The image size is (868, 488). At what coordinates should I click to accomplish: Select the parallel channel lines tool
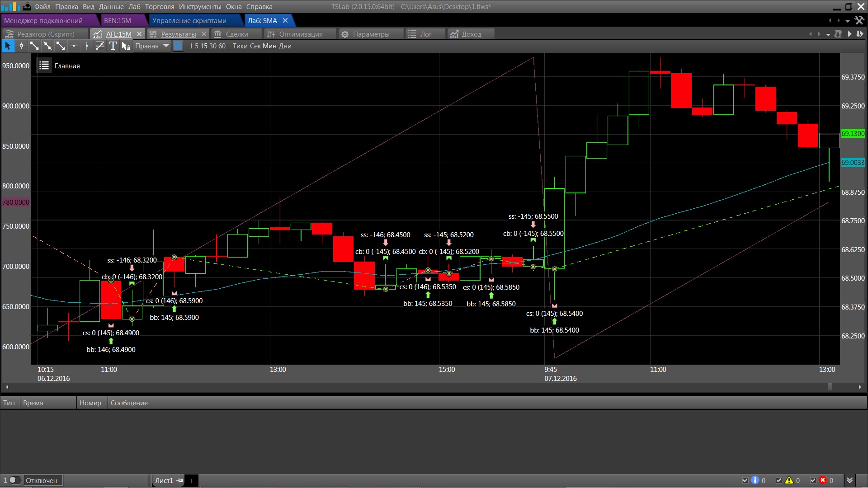click(100, 46)
